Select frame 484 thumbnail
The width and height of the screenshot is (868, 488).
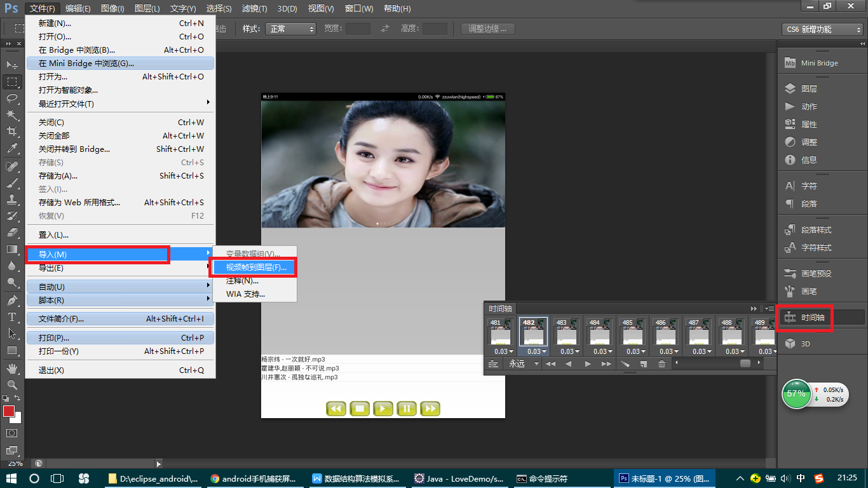click(599, 331)
